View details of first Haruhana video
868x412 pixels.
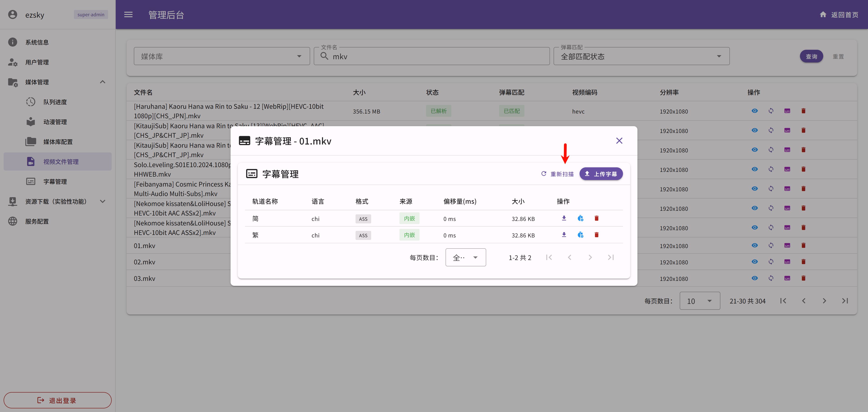[x=755, y=111]
